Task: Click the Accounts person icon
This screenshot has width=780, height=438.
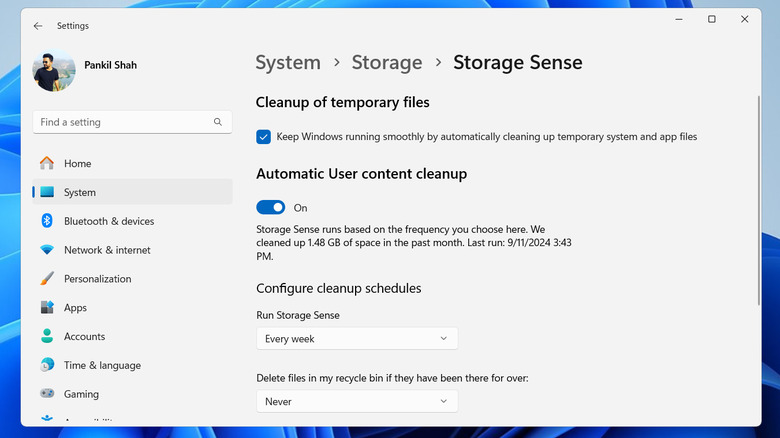Action: tap(47, 337)
